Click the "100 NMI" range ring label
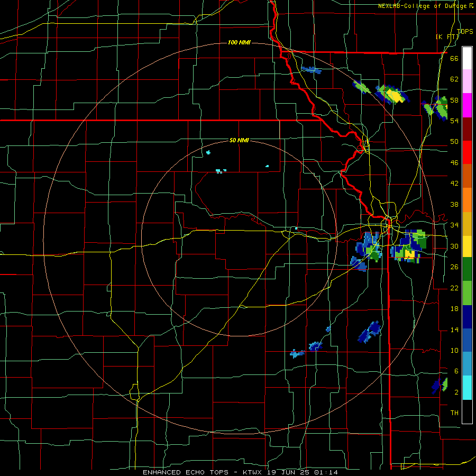The image size is (476, 476). pos(239,42)
